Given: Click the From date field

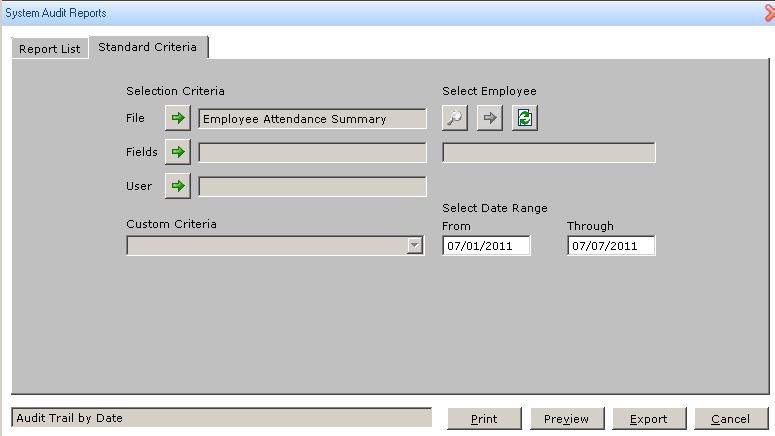Looking at the screenshot, I should (x=486, y=246).
